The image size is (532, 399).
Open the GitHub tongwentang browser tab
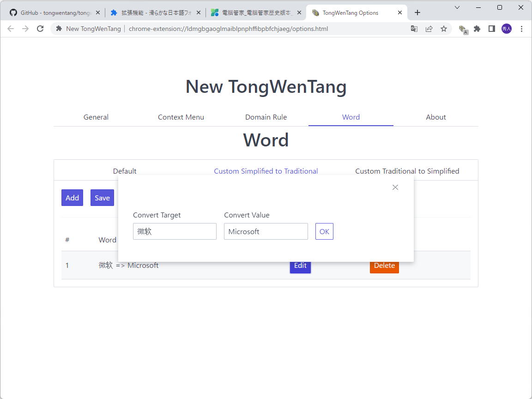tap(51, 12)
